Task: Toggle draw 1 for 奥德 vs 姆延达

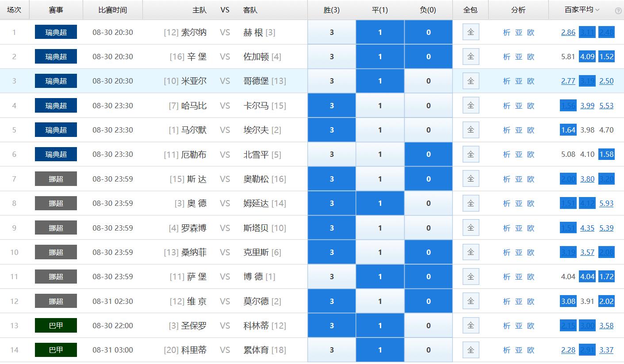Action: pos(380,203)
